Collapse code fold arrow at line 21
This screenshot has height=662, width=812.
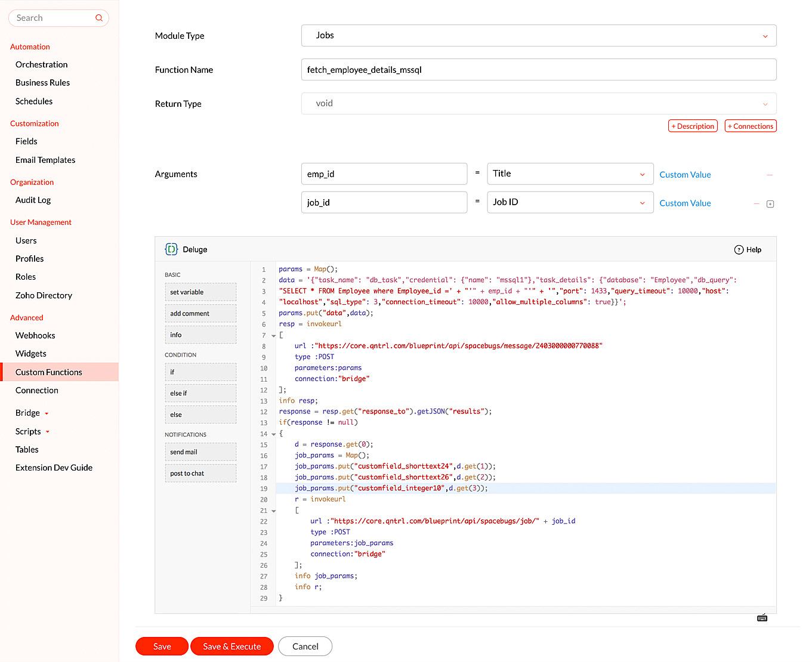click(x=274, y=511)
